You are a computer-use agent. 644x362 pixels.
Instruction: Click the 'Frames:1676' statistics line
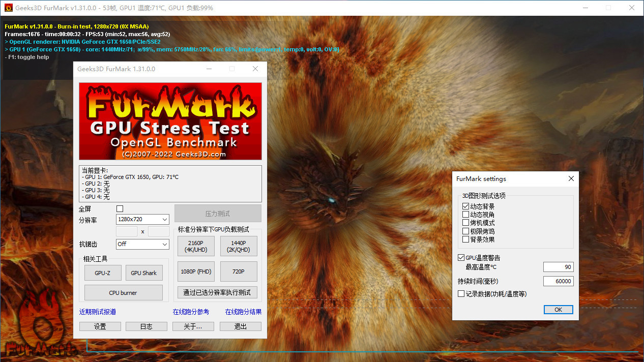(87, 34)
